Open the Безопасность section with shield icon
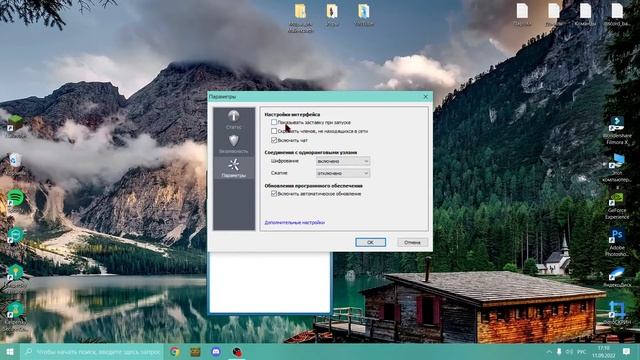Image resolution: width=640 pixels, height=360 pixels. pos(233,144)
